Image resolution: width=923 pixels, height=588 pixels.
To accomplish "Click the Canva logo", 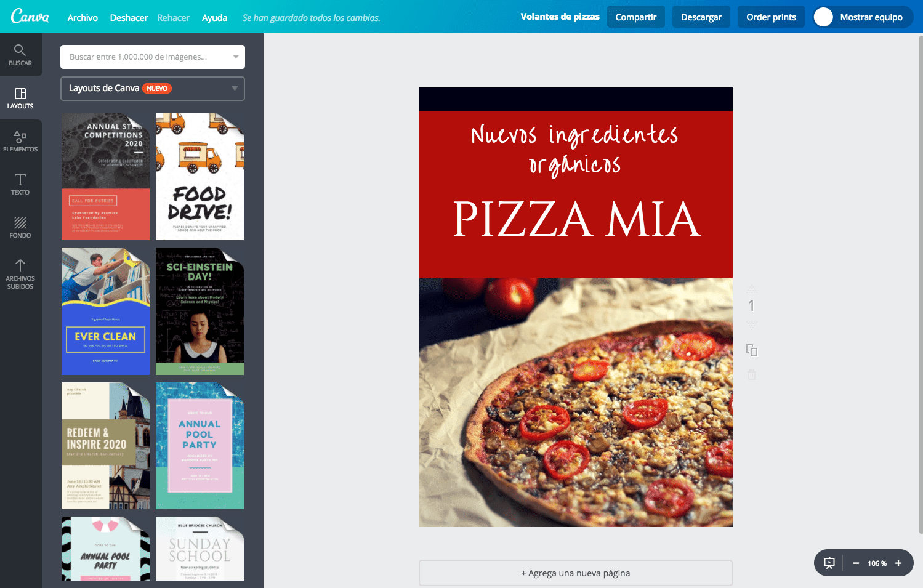I will tap(30, 17).
